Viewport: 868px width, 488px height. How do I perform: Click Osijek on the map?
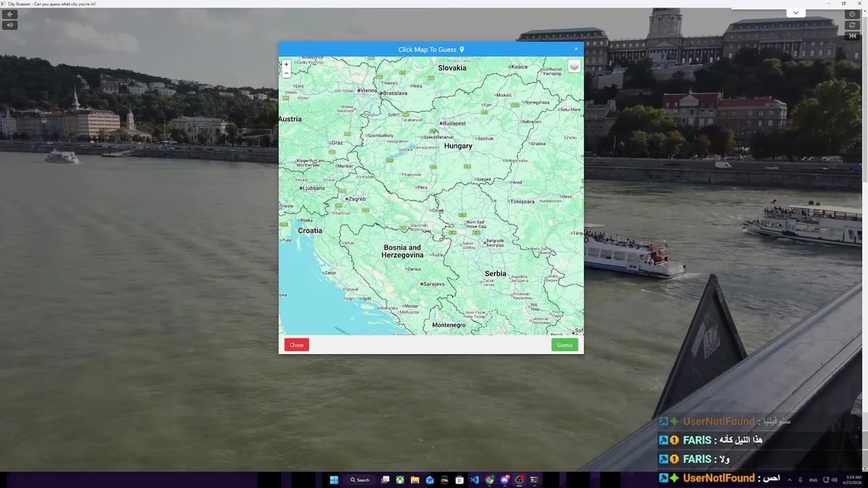point(438,210)
